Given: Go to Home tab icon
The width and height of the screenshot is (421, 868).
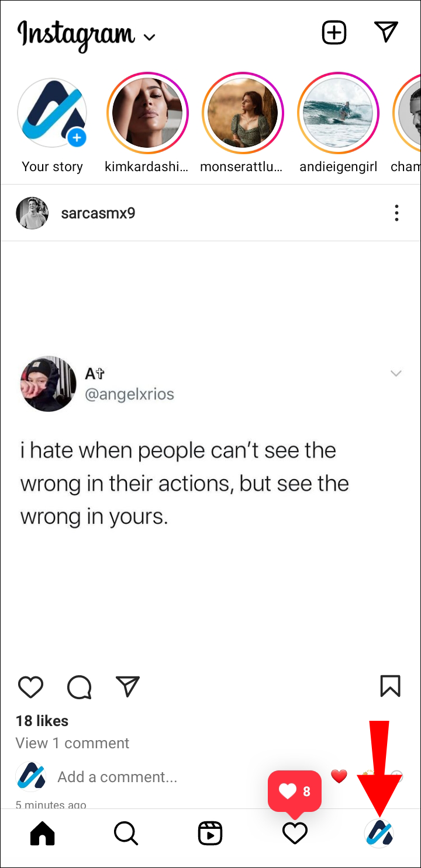Looking at the screenshot, I should point(42,834).
